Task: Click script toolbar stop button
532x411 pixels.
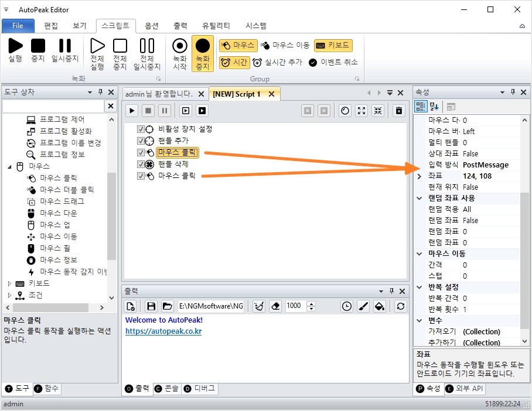Action: click(x=148, y=111)
